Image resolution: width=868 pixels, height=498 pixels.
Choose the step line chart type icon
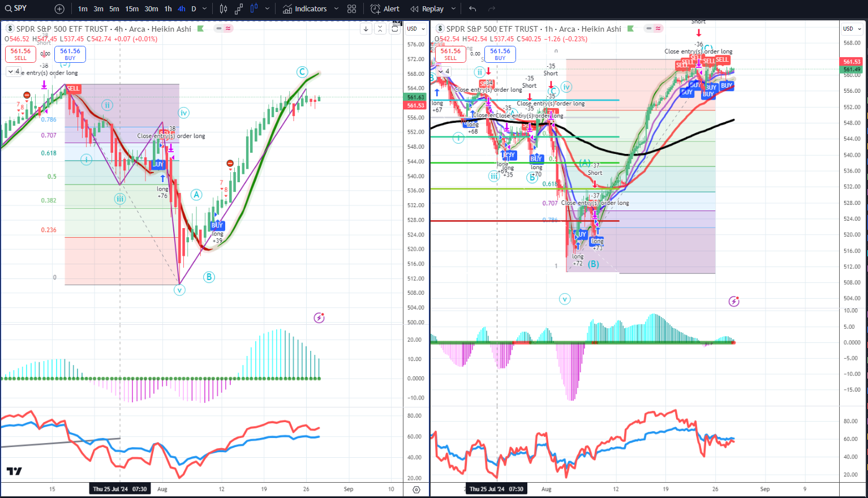(x=239, y=9)
